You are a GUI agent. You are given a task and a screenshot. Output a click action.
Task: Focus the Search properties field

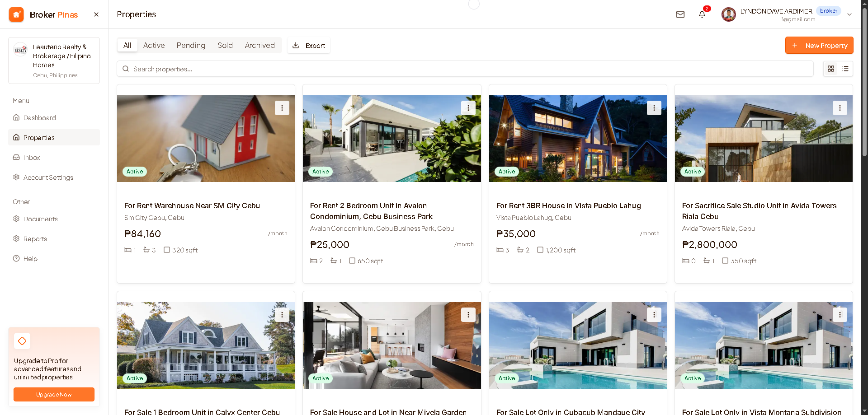click(465, 69)
